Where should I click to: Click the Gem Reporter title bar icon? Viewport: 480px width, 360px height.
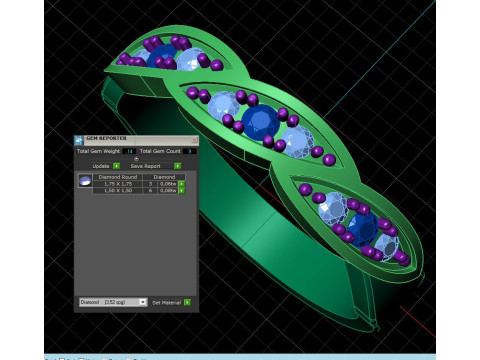pyautogui.click(x=79, y=140)
